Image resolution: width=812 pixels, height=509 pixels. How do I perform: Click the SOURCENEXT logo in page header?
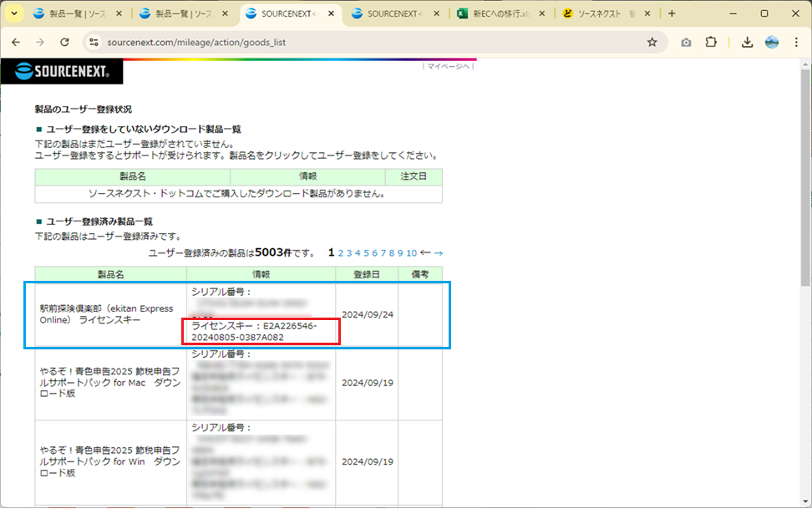coord(62,72)
